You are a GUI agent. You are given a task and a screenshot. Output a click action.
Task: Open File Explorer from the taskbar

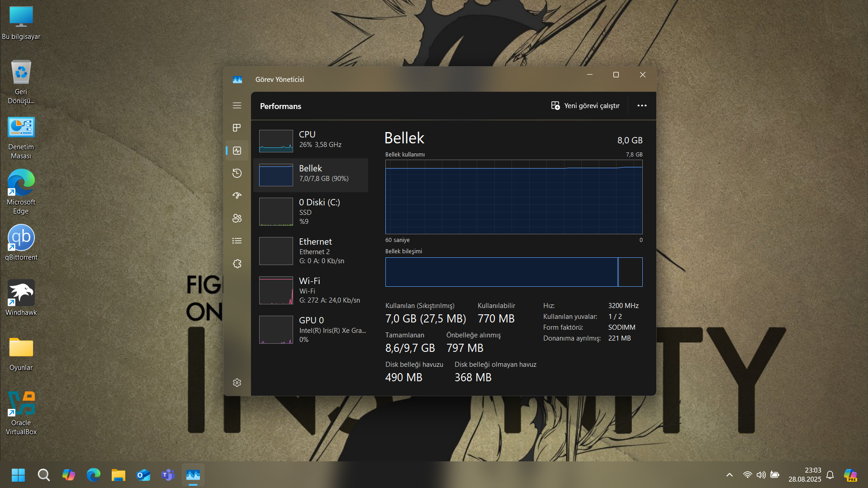coord(119,475)
